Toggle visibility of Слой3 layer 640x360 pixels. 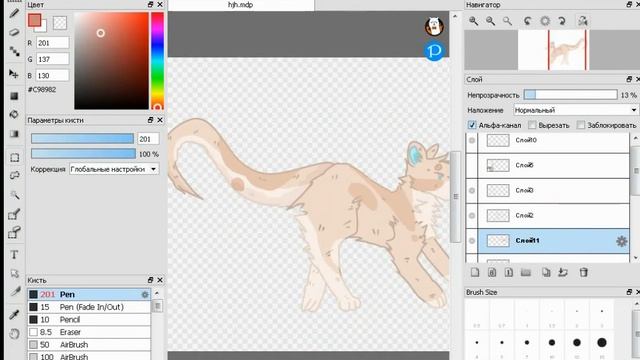(472, 191)
